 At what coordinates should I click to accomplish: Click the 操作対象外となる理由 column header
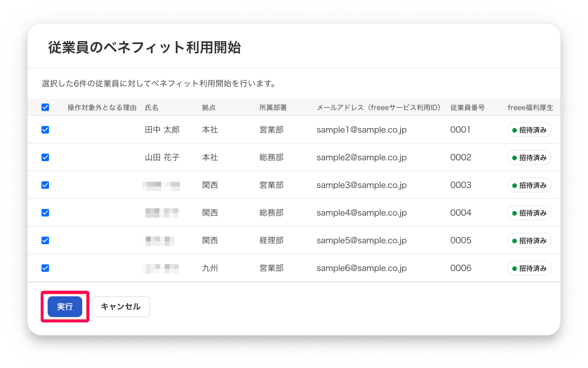[102, 108]
